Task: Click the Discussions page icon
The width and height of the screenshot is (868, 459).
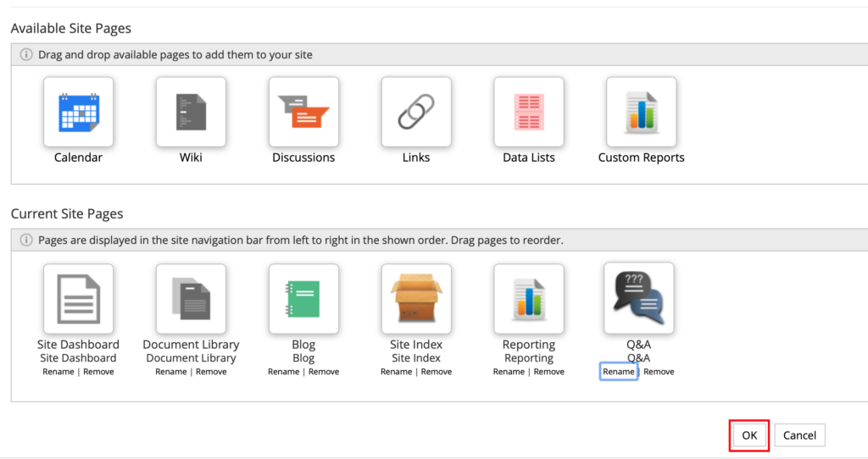Action: (x=303, y=112)
